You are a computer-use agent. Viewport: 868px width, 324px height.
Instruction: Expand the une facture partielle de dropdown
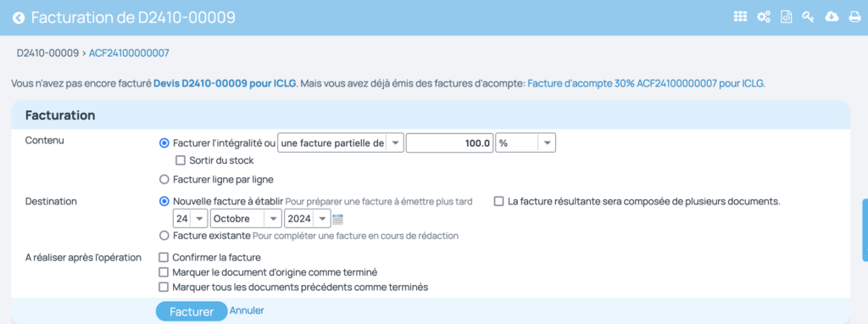341,142
